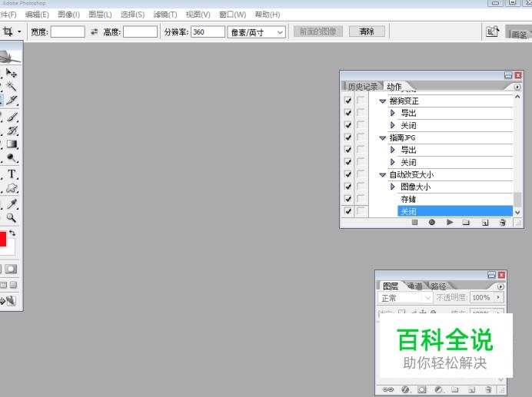Add a layer mask
Screen dimensions: 532x397
(422, 390)
